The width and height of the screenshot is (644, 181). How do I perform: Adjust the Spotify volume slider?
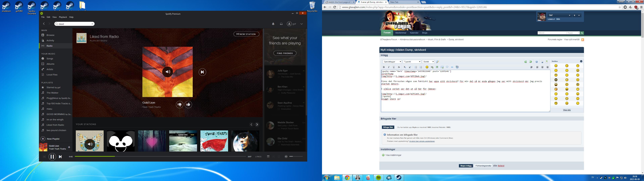tap(296, 157)
